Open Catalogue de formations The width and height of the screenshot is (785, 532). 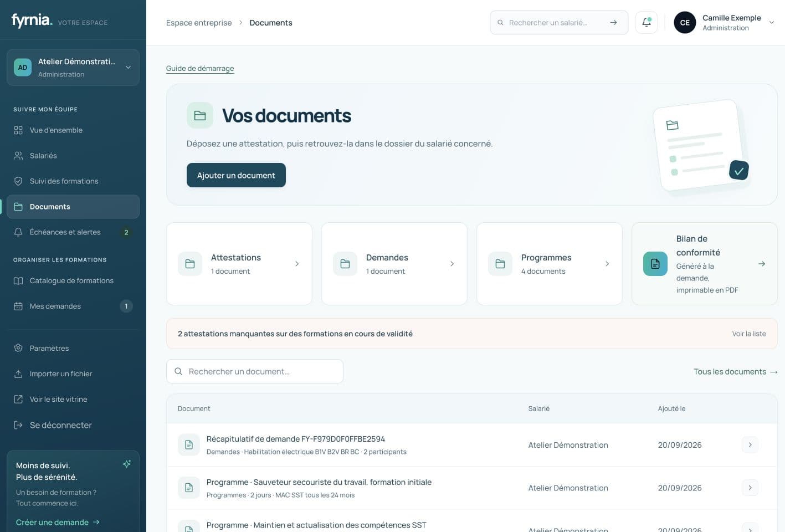pyautogui.click(x=73, y=281)
